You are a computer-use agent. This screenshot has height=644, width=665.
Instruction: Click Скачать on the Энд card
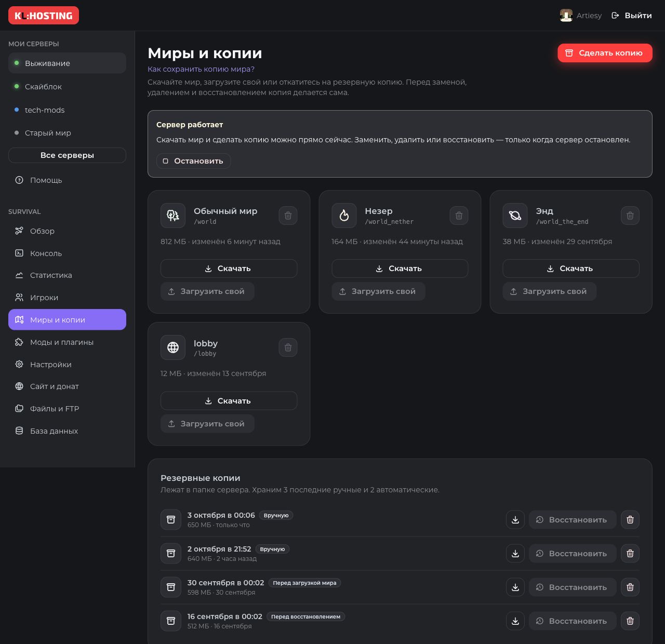(x=570, y=269)
